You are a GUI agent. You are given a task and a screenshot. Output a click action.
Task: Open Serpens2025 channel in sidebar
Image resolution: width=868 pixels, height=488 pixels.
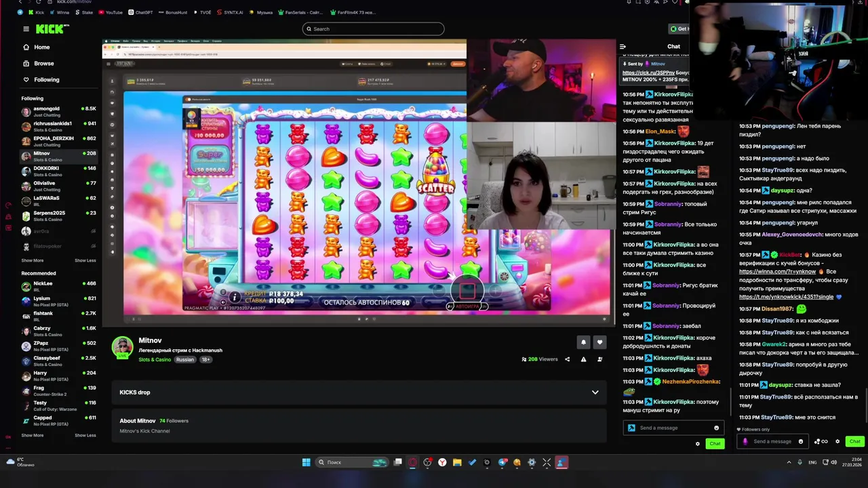click(58, 216)
